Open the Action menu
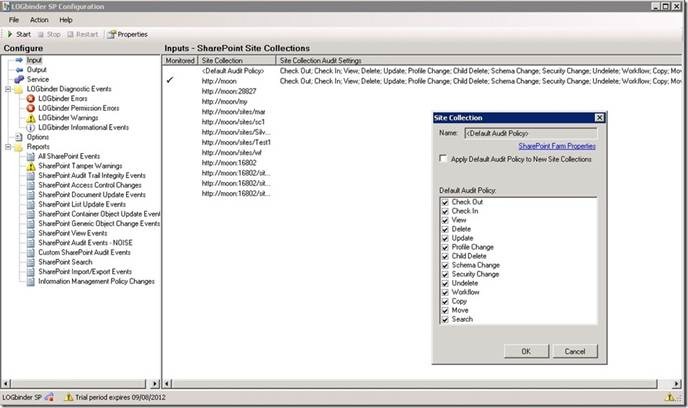This screenshot has width=688, height=408. coord(39,19)
